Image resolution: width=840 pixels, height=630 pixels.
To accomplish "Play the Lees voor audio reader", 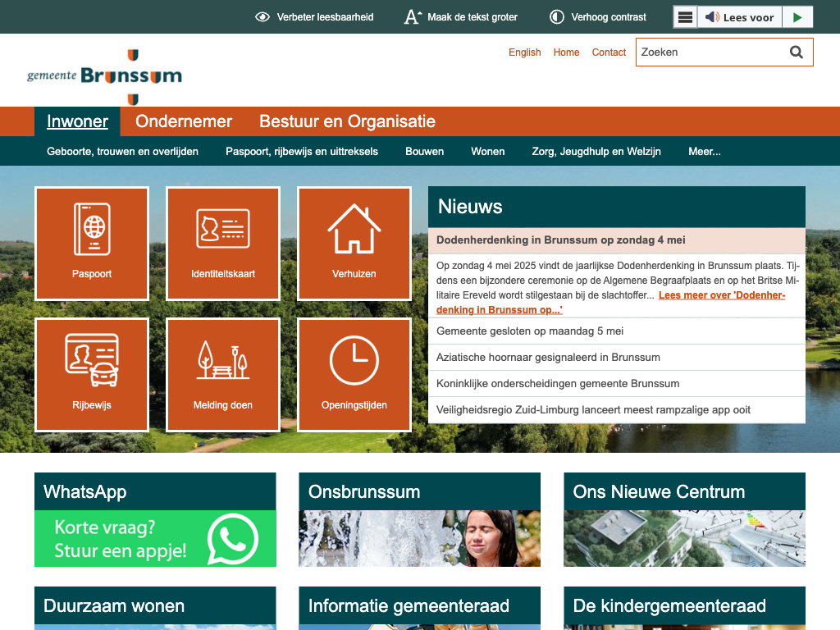I will pyautogui.click(x=797, y=17).
